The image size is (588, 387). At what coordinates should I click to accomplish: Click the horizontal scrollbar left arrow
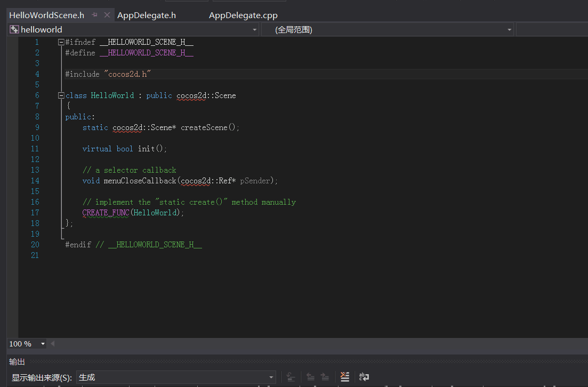(x=53, y=344)
